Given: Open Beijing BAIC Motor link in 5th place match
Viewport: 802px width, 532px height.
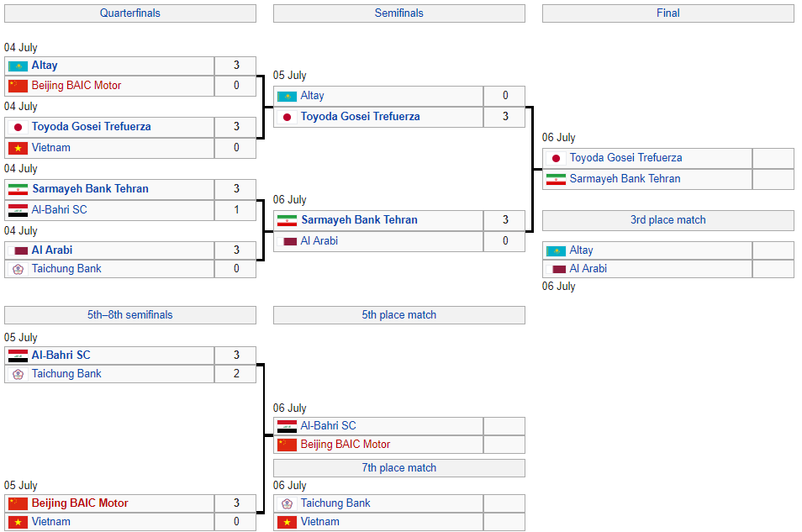Looking at the screenshot, I should pos(346,445).
